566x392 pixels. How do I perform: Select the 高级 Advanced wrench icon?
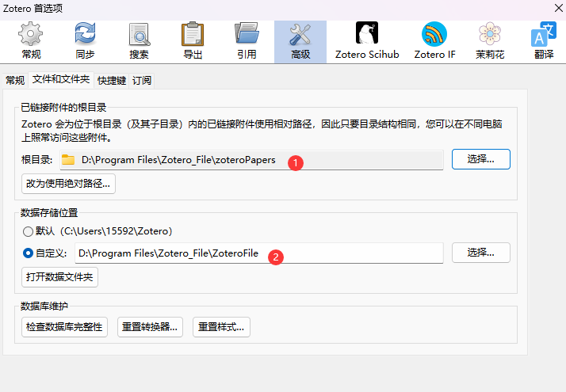[300, 35]
